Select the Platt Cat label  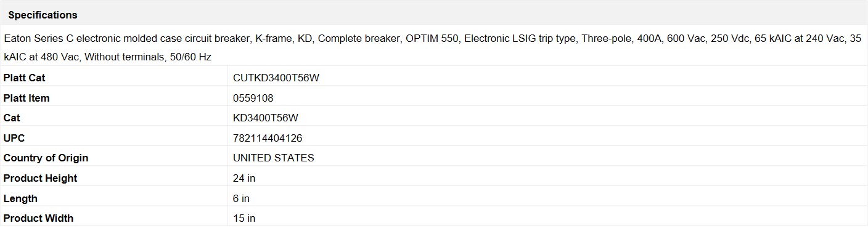click(x=24, y=78)
